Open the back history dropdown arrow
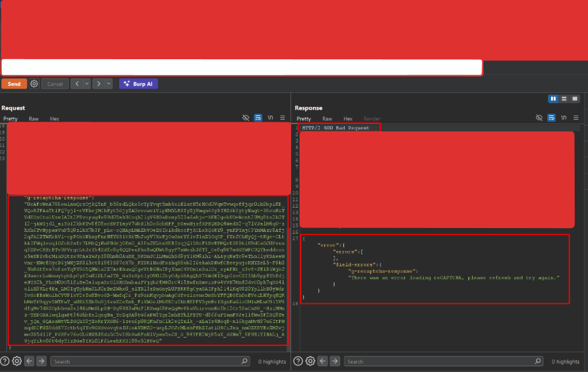Screen dimensions: 588x372 87,83
